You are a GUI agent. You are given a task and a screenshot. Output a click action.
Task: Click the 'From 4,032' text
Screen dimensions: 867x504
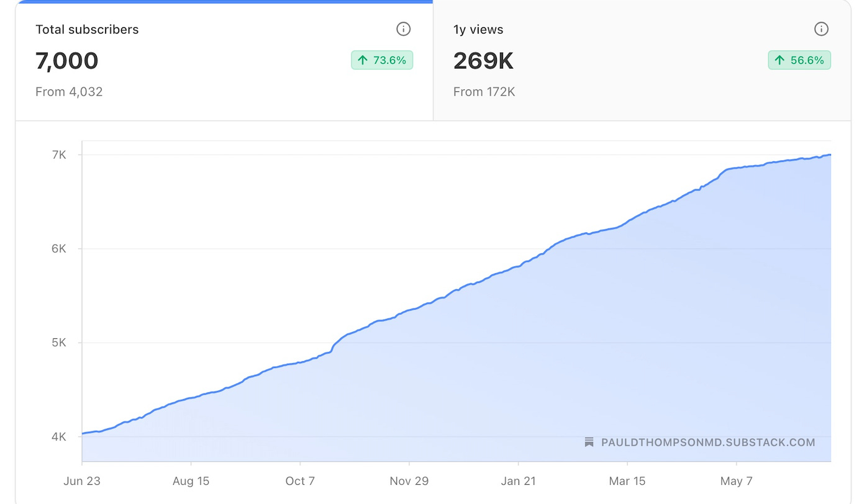tap(69, 92)
